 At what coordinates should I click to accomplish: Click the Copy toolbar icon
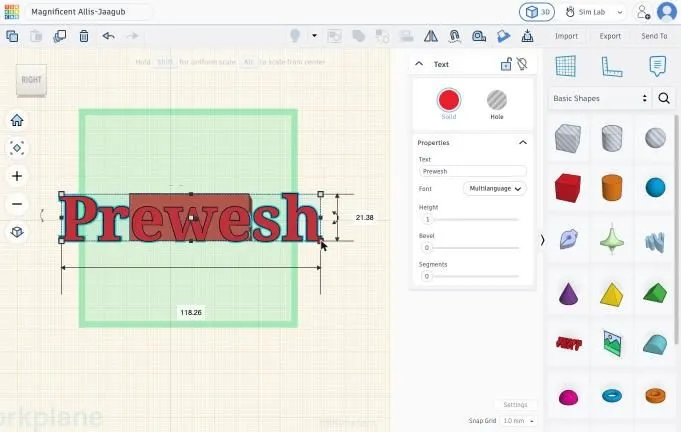12,36
